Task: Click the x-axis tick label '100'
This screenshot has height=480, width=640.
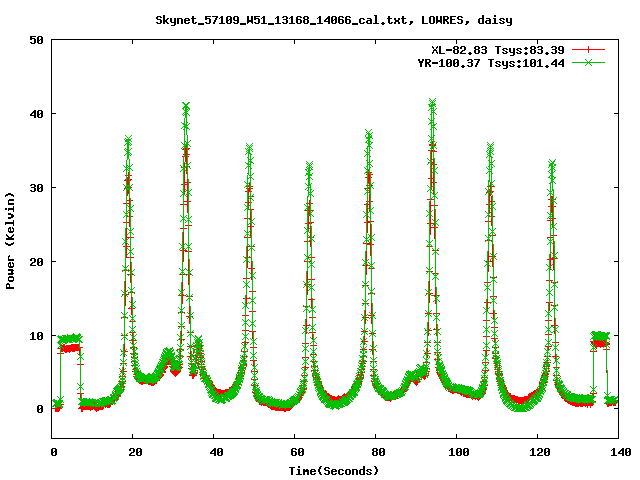Action: click(x=458, y=452)
